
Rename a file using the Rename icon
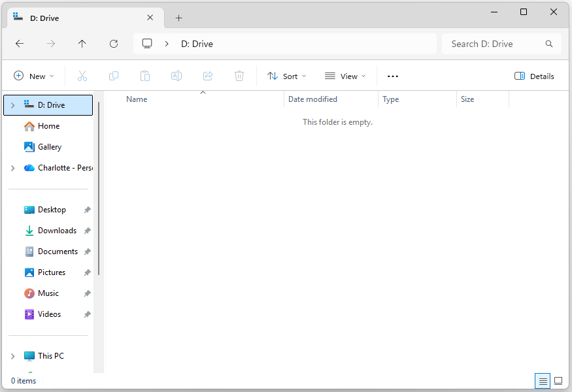pyautogui.click(x=177, y=76)
